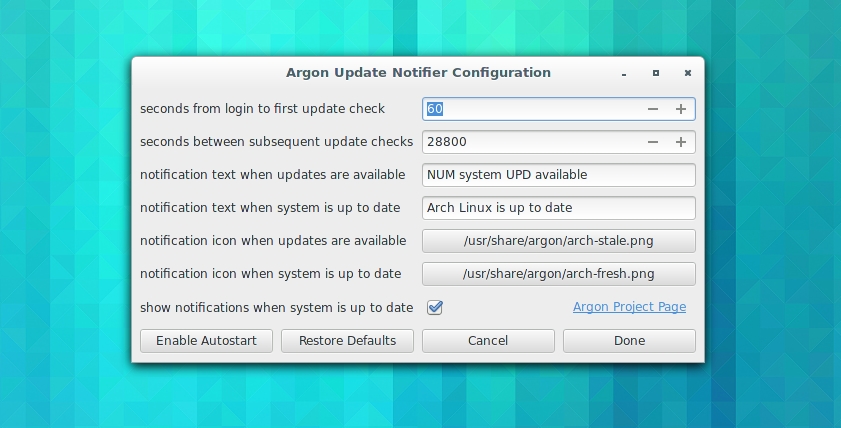Viewport: 841px width, 428px height.
Task: Increase seconds from login to first check
Action: click(x=681, y=109)
